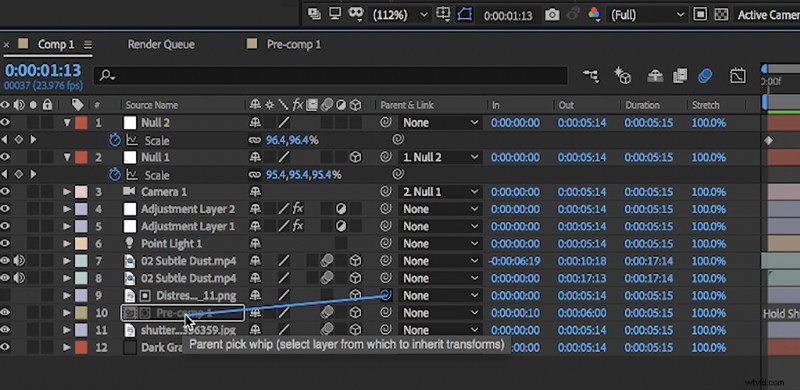Switch to the Pre-comp 1 tab
Image resolution: width=800 pixels, height=390 pixels.
(294, 44)
